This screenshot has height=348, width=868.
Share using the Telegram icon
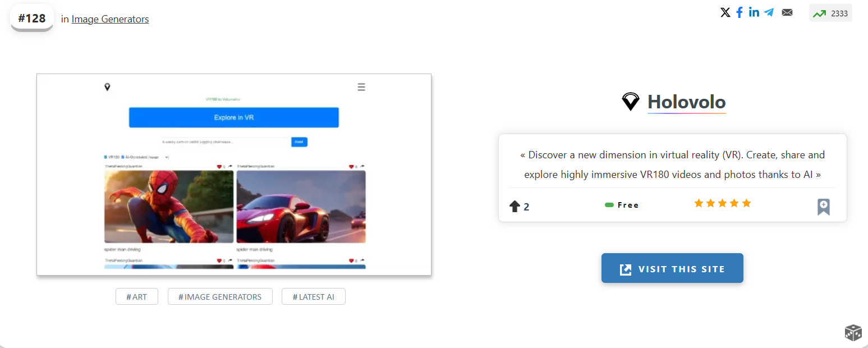pyautogui.click(x=769, y=12)
